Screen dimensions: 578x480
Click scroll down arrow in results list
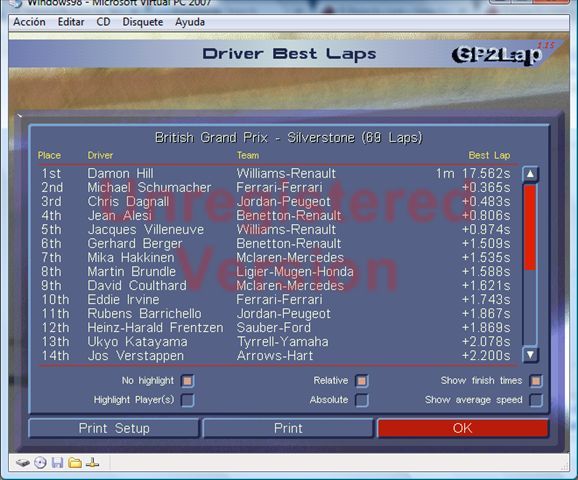tap(530, 355)
